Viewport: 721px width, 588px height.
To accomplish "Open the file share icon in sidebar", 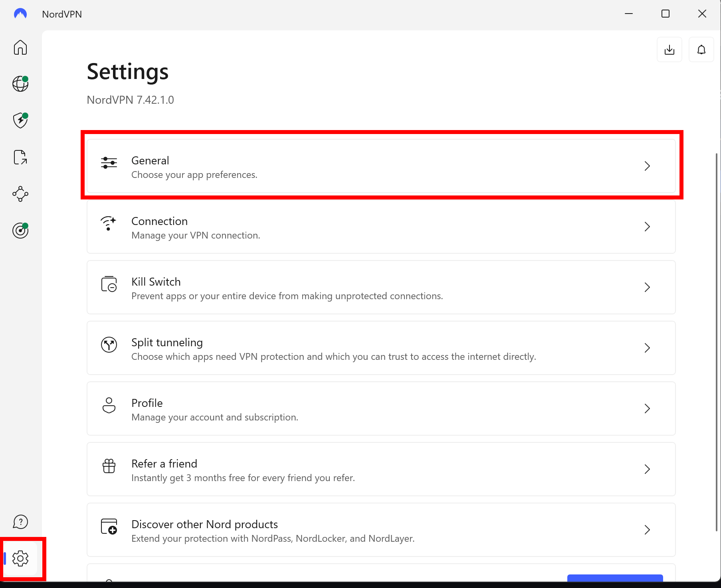I will pos(20,157).
